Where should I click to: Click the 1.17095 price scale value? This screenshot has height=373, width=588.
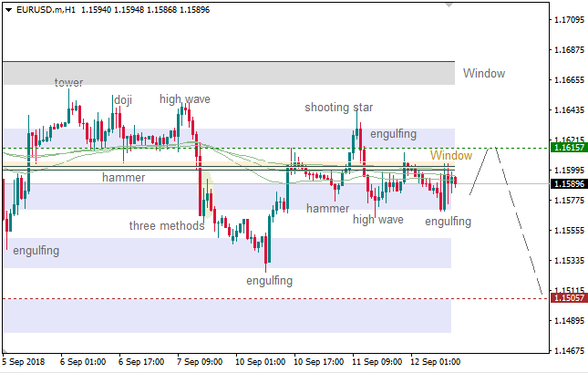tap(568, 19)
